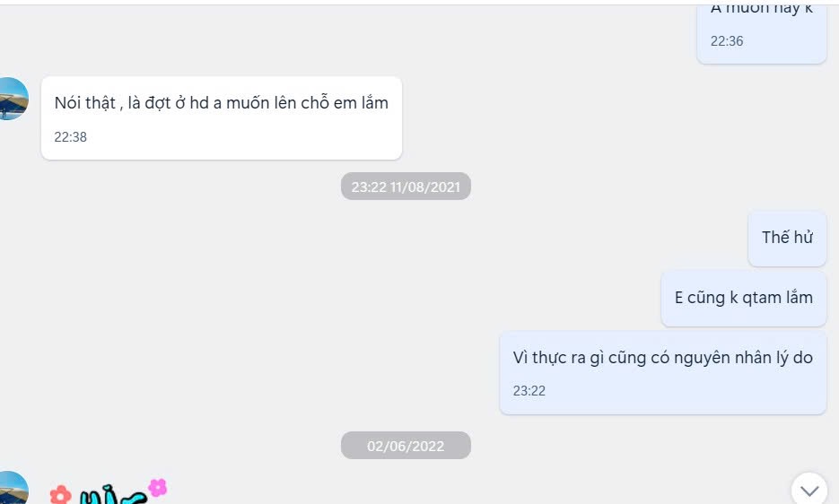This screenshot has height=504, width=839.
Task: Click the blue 'hic' sticker
Action: point(112,495)
